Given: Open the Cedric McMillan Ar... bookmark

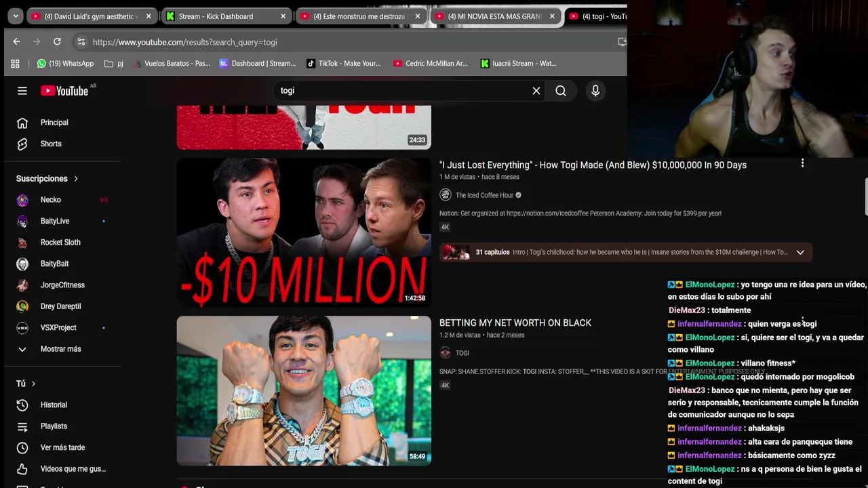Looking at the screenshot, I should 430,64.
